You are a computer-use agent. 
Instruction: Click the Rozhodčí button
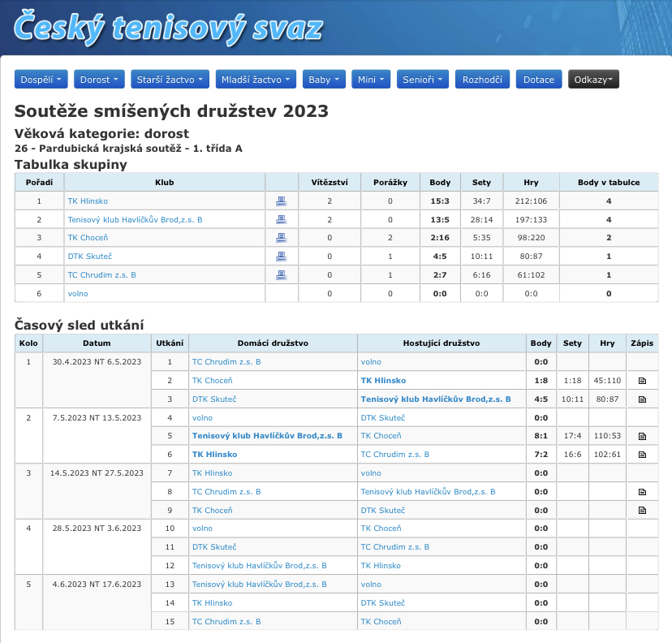coord(483,80)
